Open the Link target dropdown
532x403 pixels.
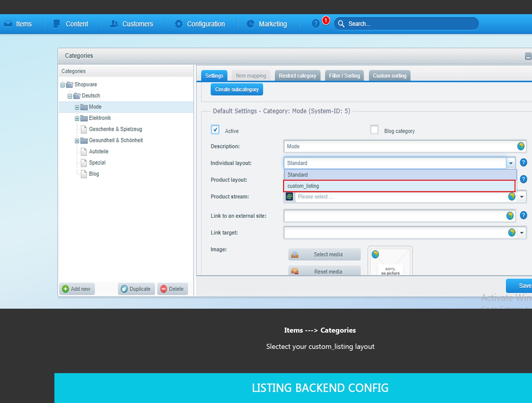522,233
